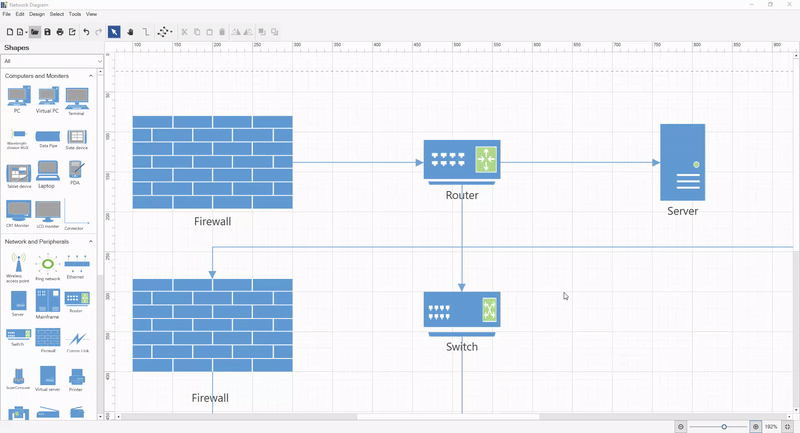This screenshot has width=800, height=433.
Task: Choose the Laptop shape from palette
Action: pos(47,173)
